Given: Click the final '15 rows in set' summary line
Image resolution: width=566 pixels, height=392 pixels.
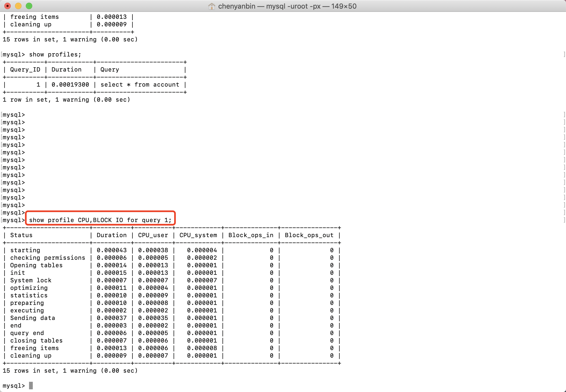Looking at the screenshot, I should (x=70, y=371).
